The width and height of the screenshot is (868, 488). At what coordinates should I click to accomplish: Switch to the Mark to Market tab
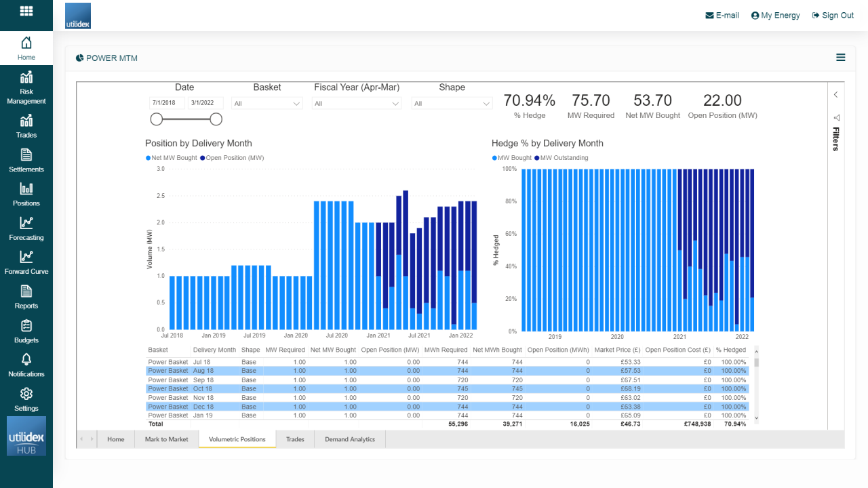(x=166, y=439)
